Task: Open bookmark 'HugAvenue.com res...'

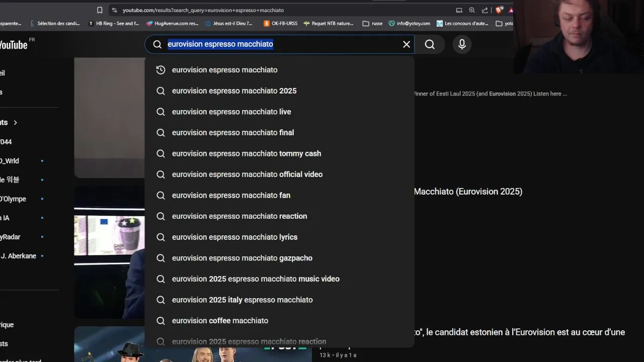Action: click(172, 23)
